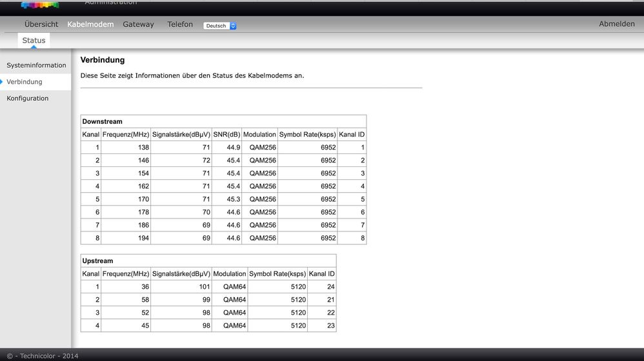644x361 pixels.
Task: Click the colorful Technicolor logo
Action: coord(40,5)
